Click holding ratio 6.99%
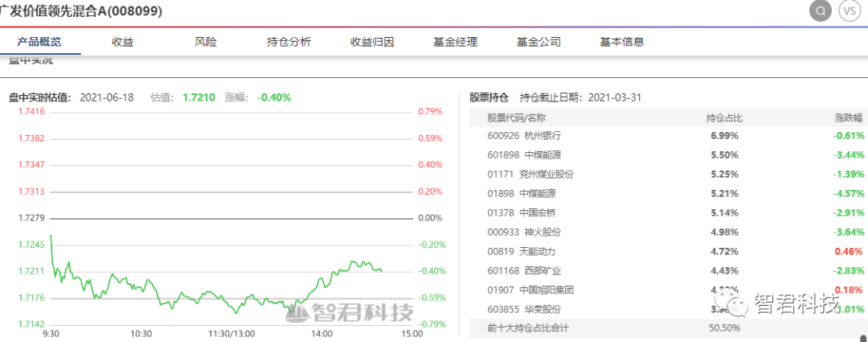868x342 pixels. click(725, 136)
